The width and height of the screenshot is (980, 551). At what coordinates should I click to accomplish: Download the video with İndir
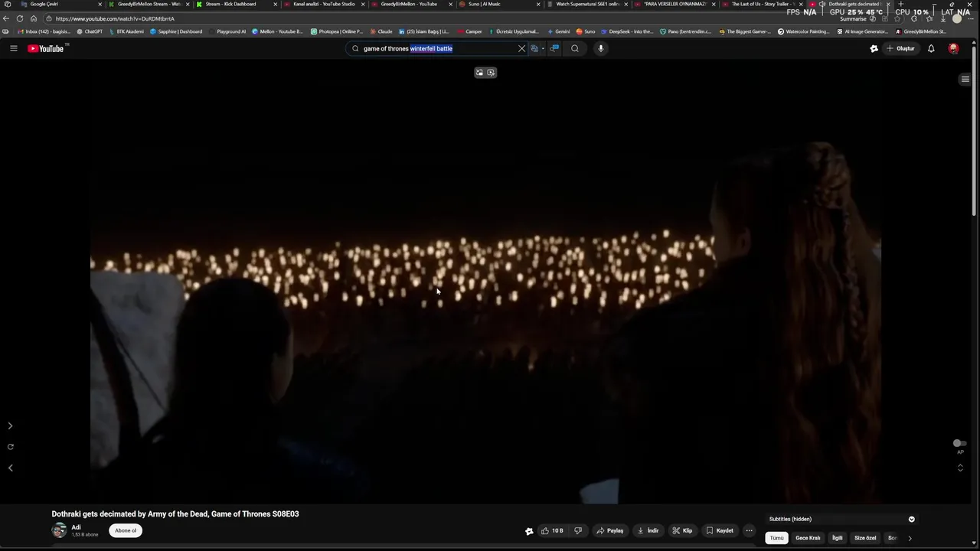point(648,530)
